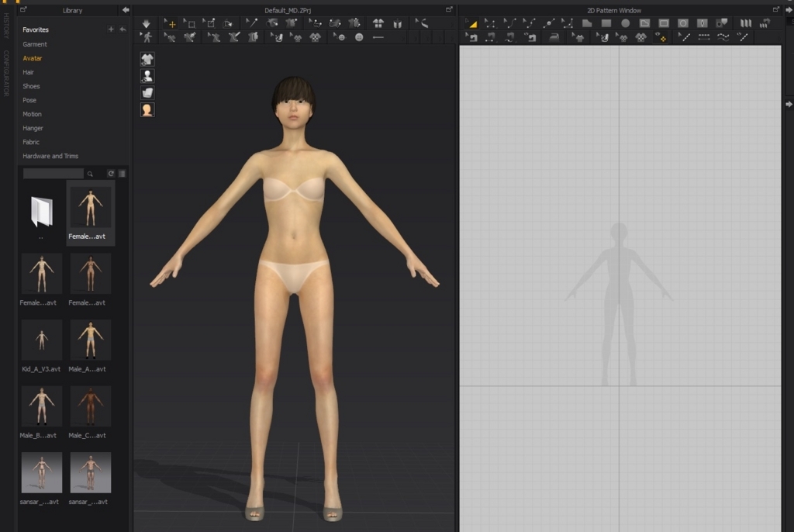Select the dashed-line topstitch tool with arrow
Viewport: 794px width, 532px height.
684,37
